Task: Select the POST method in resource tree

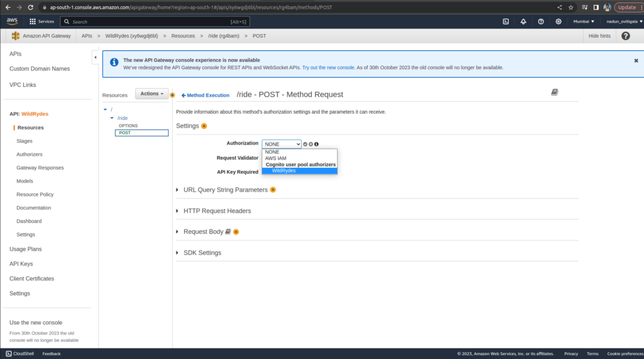Action: 142,133
